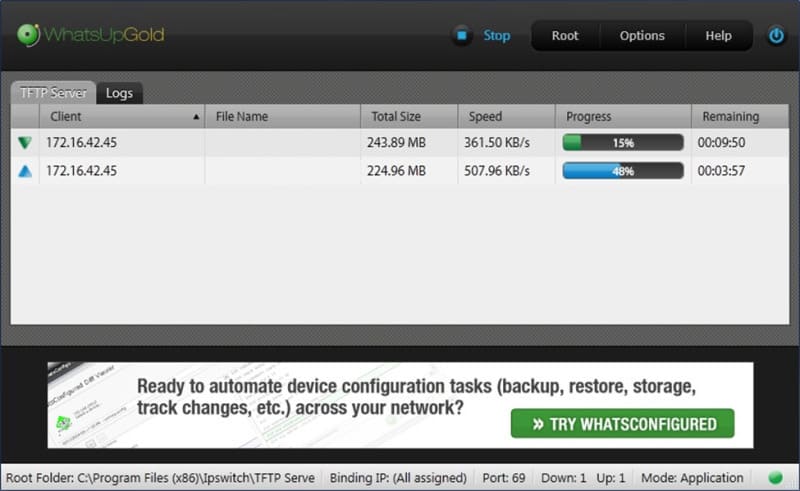
Task: Click the 00:03:57 remaining time
Action: (x=721, y=171)
